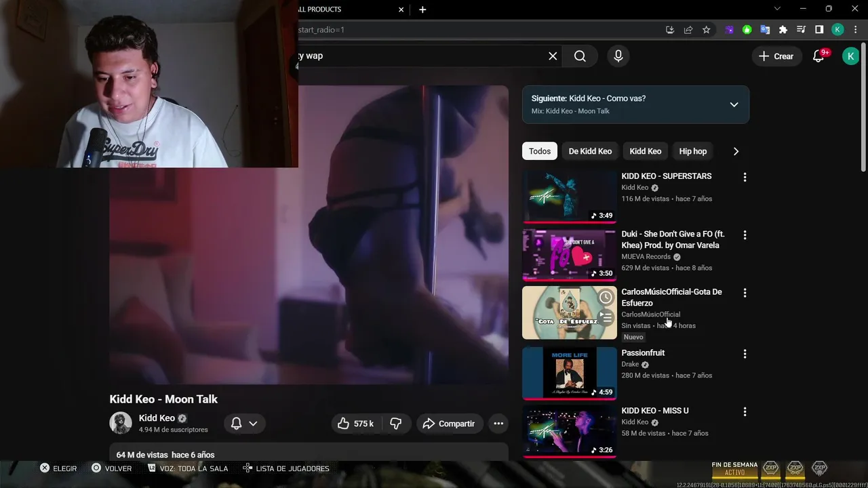The image size is (868, 488).
Task: Select the De Kidd Keo filter chip
Action: pyautogui.click(x=590, y=151)
